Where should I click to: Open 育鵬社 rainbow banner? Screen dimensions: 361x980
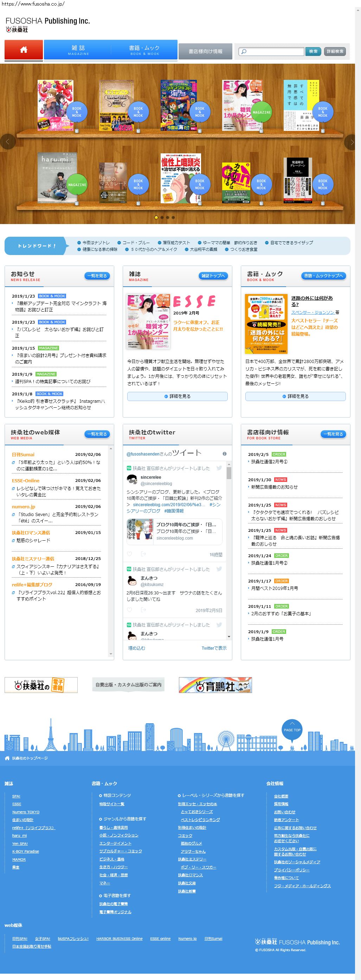215,685
